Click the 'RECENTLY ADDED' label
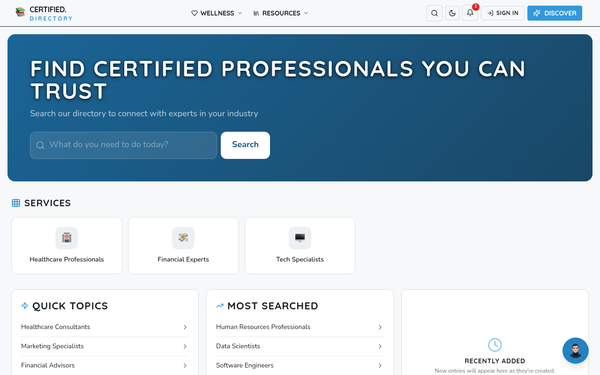This screenshot has height=375, width=600. pyautogui.click(x=495, y=361)
